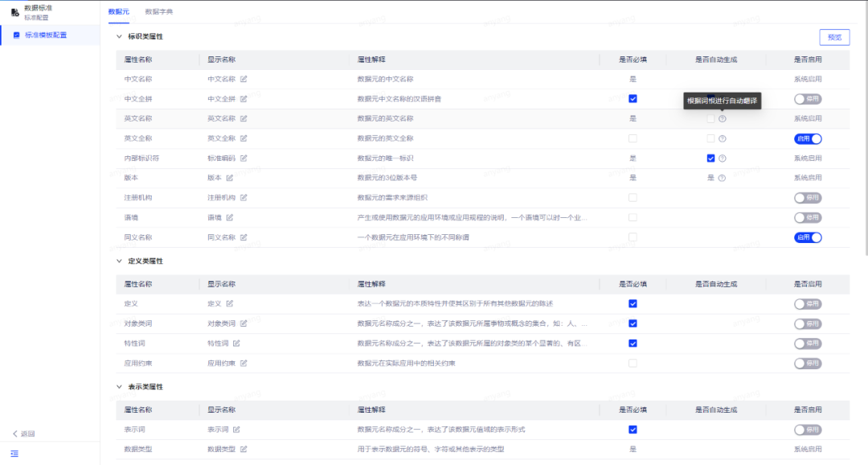The width and height of the screenshot is (868, 465).
Task: Click 系统启用 text in 中文名称 row
Action: click(808, 80)
